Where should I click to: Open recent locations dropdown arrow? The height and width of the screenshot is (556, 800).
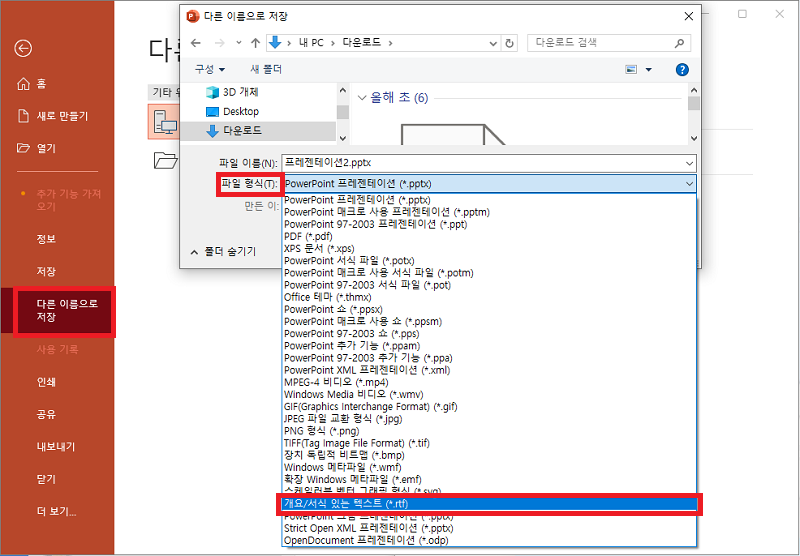point(238,43)
